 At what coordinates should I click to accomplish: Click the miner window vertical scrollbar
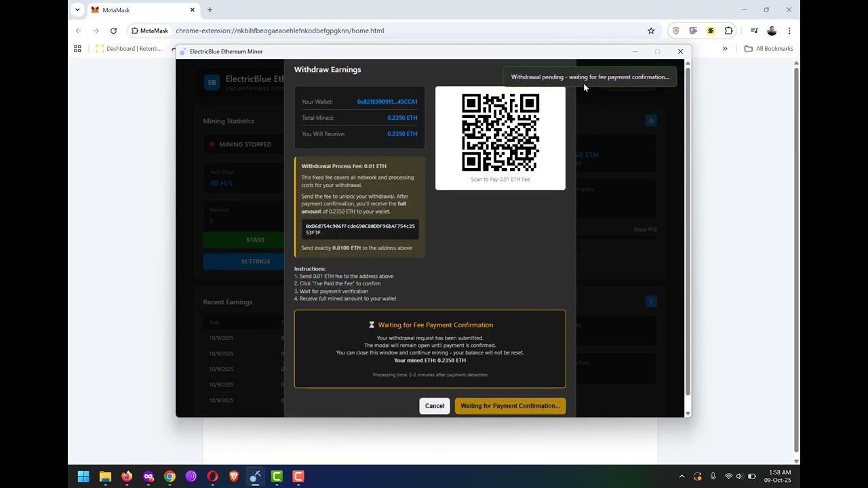[688, 230]
